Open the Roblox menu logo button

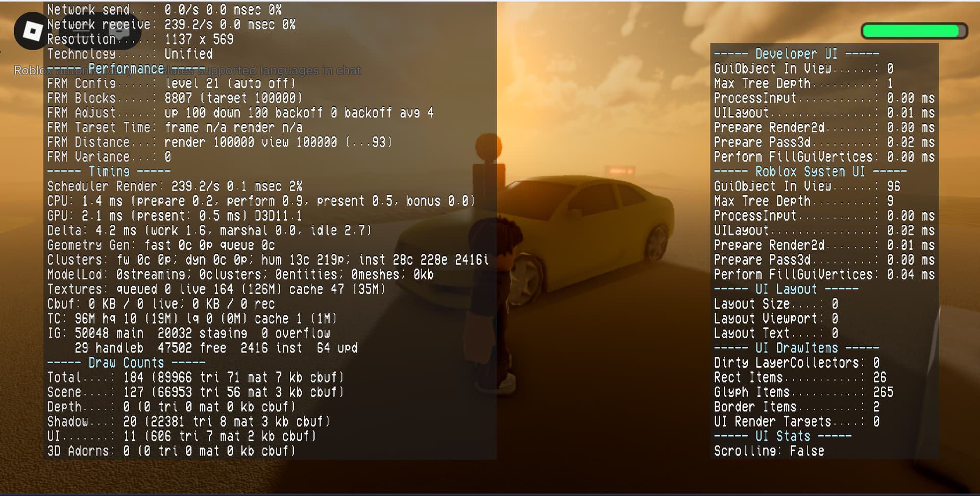coord(33,31)
